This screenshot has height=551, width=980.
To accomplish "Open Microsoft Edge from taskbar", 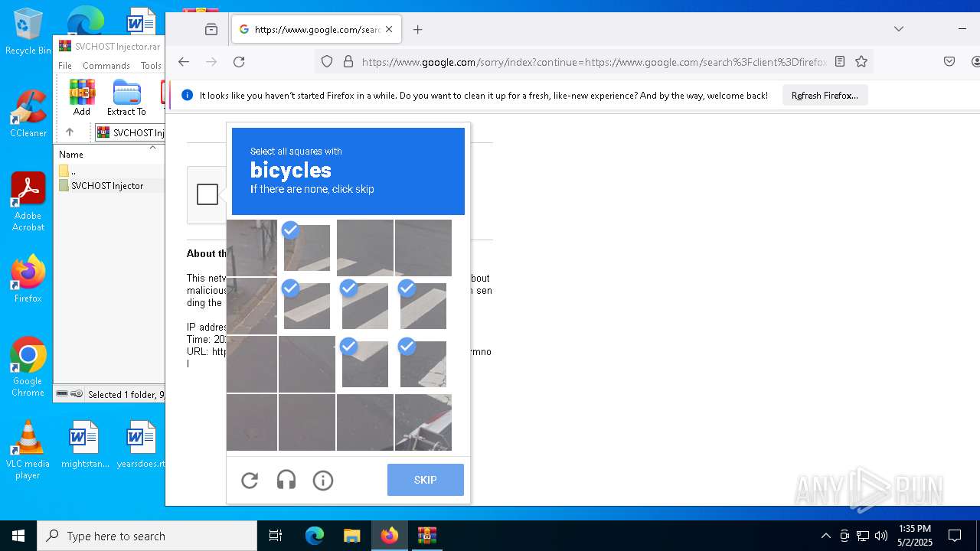I will tap(315, 536).
